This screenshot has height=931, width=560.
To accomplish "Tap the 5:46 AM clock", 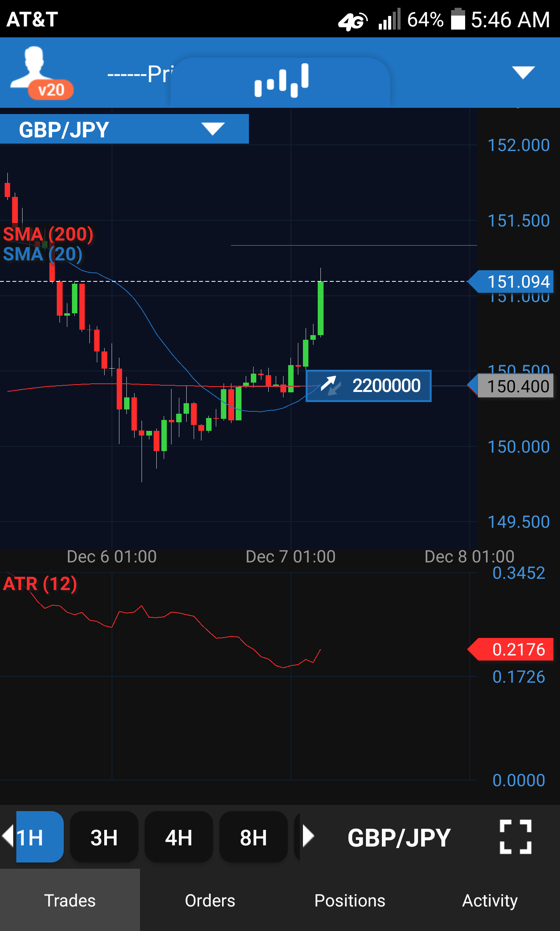I will 510,19.
